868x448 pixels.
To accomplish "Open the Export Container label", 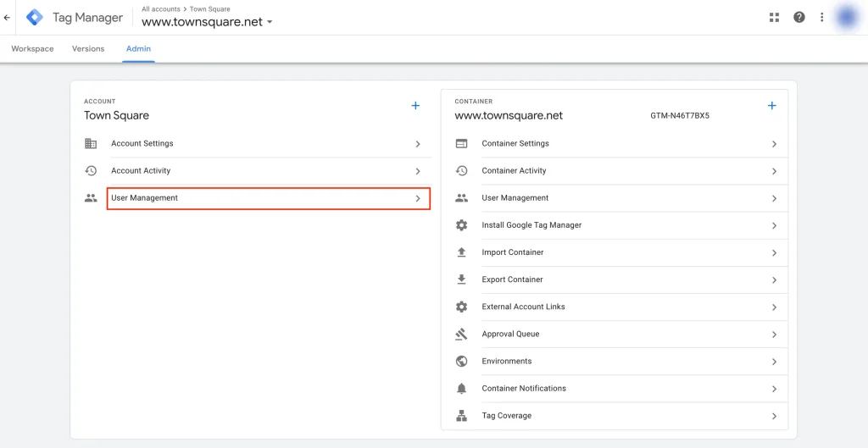I will 512,279.
